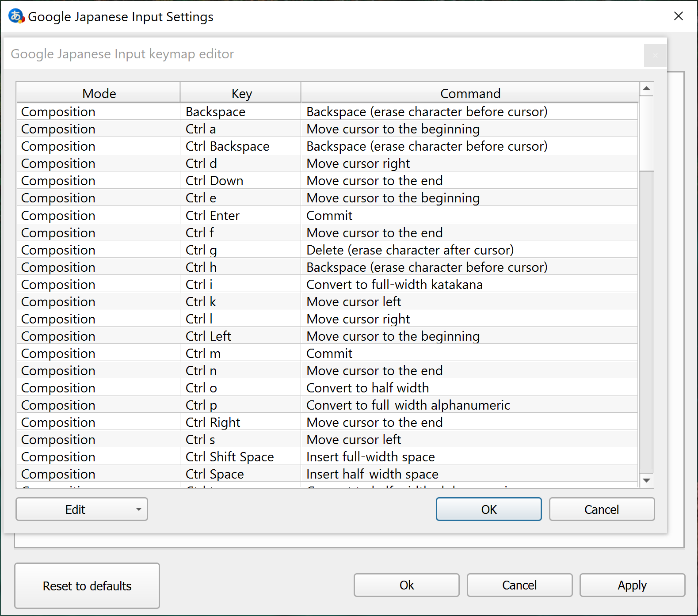Sort by the Key column header
The width and height of the screenshot is (698, 616).
(241, 93)
